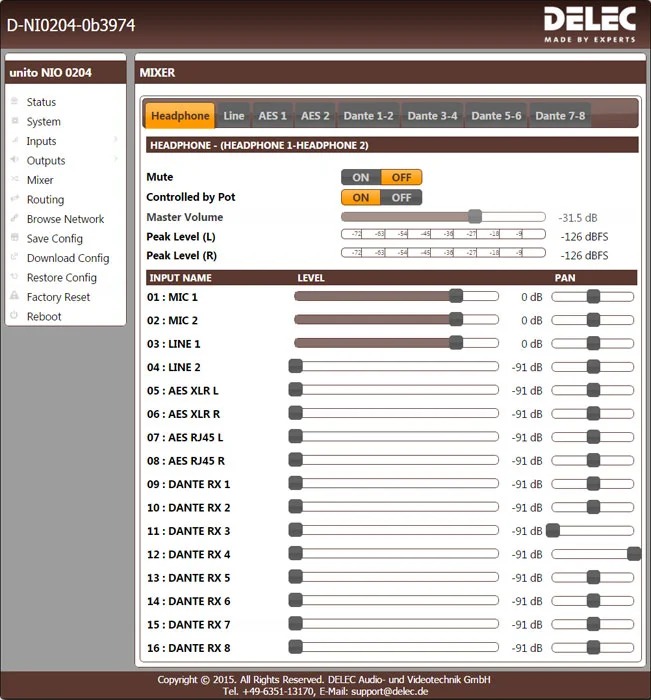Turn Controlled by Pot ON
This screenshot has width=651, height=700.
pyautogui.click(x=361, y=197)
